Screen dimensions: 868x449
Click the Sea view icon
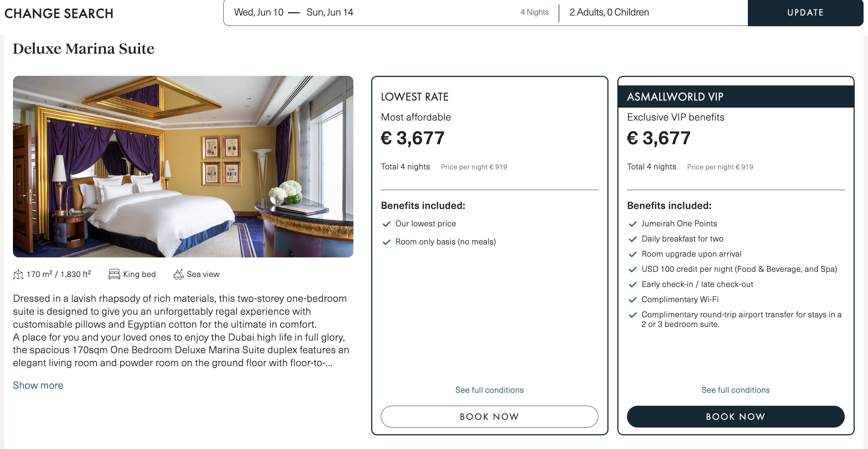click(179, 274)
